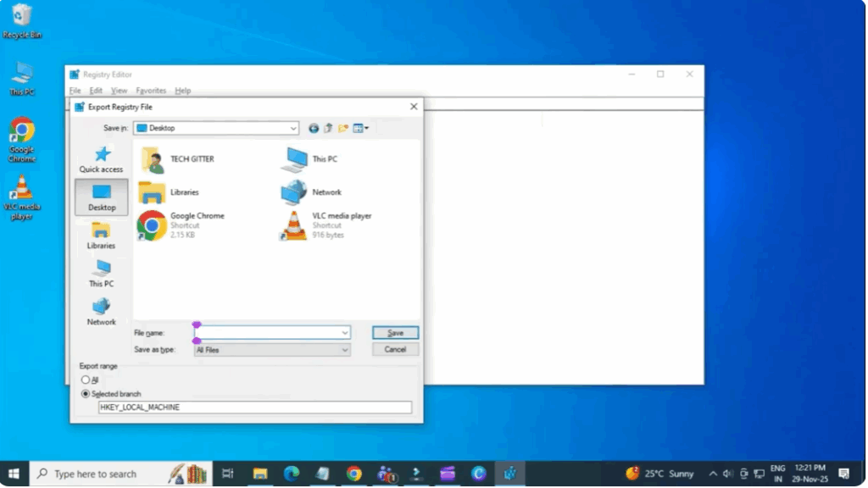Image resolution: width=868 pixels, height=488 pixels.
Task: Open the Favorites menu in Registry Editor
Action: [x=151, y=91]
